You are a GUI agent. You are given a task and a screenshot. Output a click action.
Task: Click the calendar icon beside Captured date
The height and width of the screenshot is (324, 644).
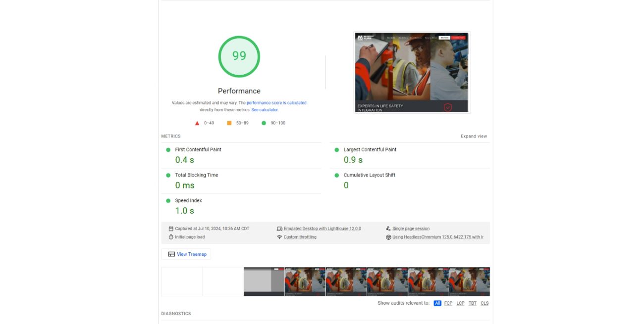pos(171,229)
